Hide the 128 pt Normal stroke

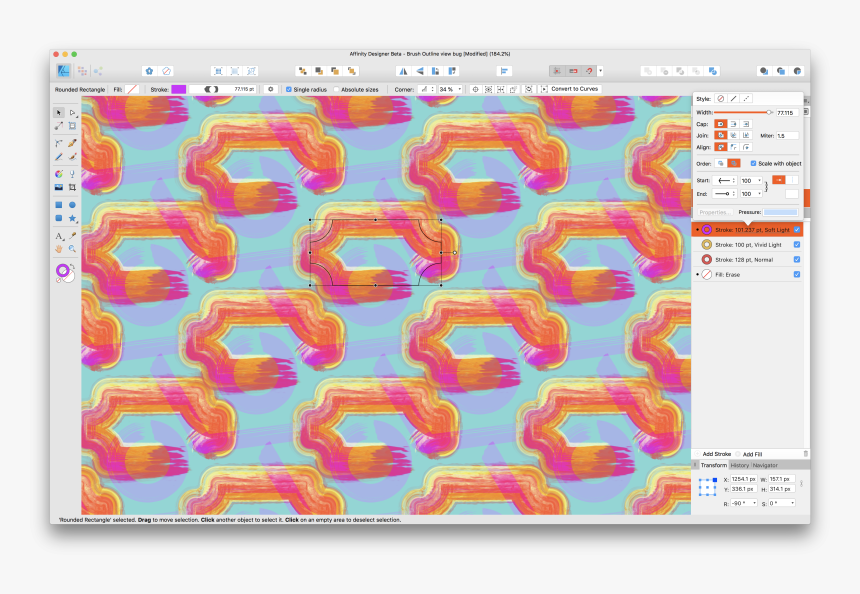(797, 259)
